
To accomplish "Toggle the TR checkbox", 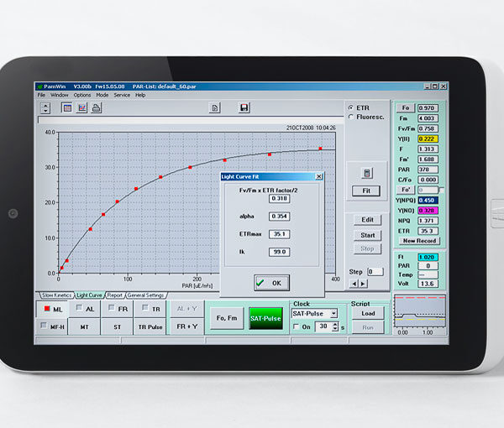I will click(145, 308).
